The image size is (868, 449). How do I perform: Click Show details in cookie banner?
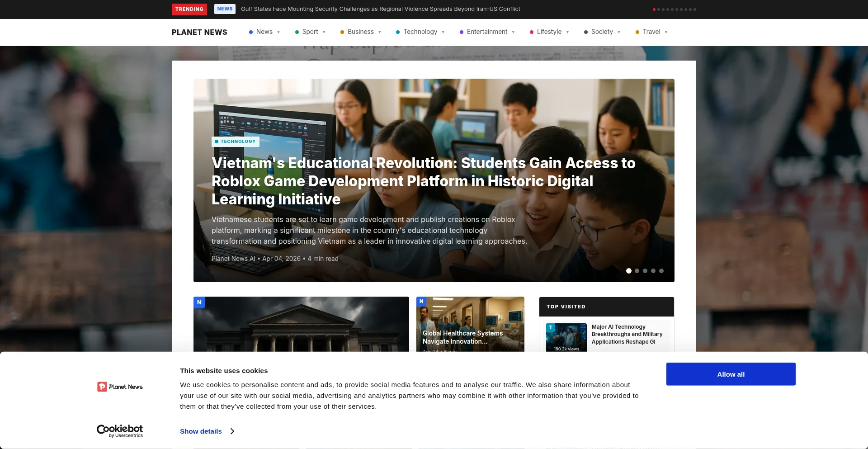pyautogui.click(x=201, y=431)
